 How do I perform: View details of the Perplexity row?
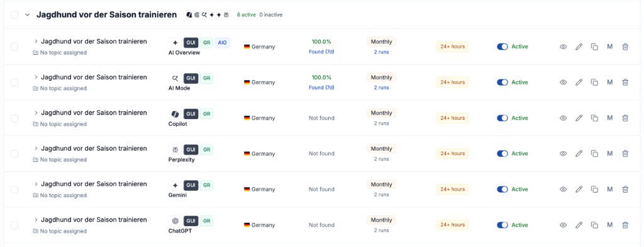pos(563,154)
